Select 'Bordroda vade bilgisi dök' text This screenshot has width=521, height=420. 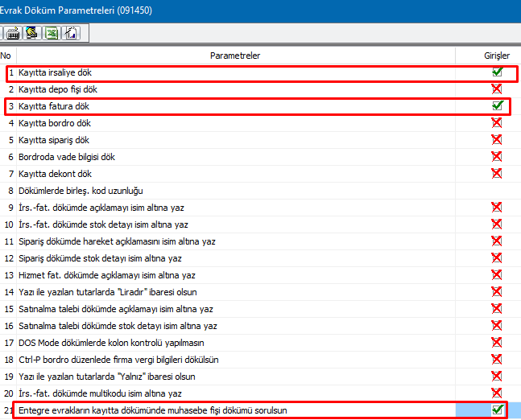click(67, 157)
